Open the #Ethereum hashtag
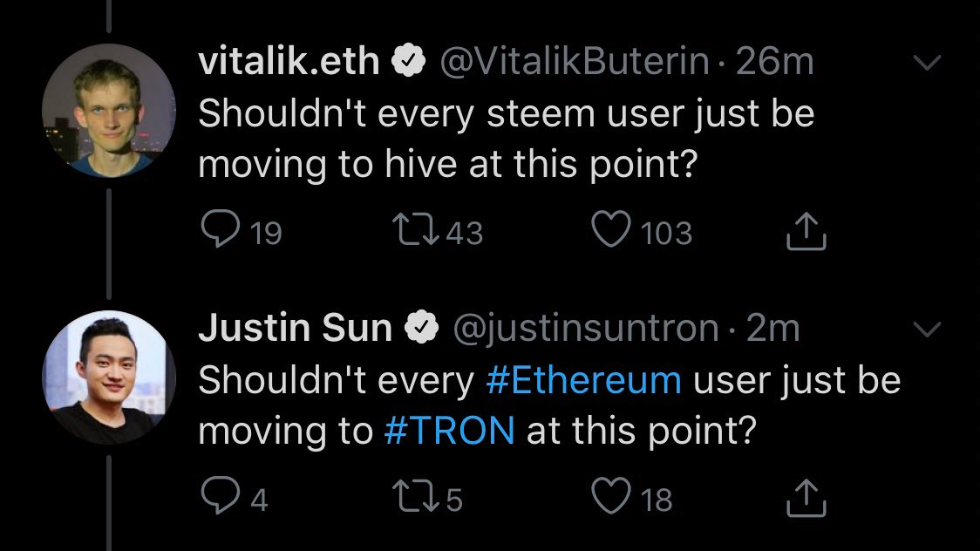 [583, 381]
